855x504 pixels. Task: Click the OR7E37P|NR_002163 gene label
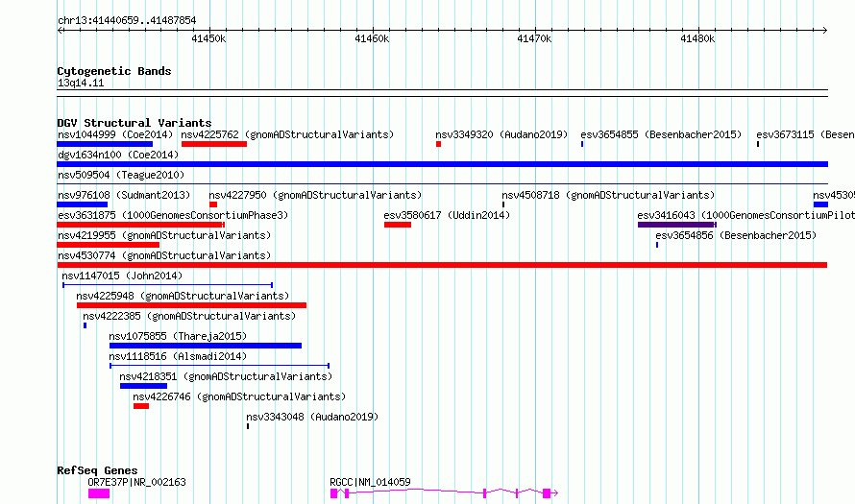[x=136, y=482]
